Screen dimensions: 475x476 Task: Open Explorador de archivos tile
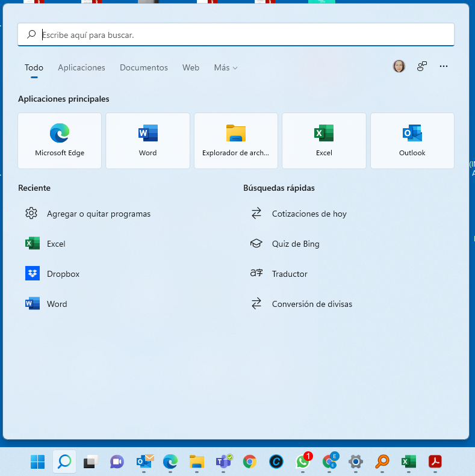pos(235,141)
